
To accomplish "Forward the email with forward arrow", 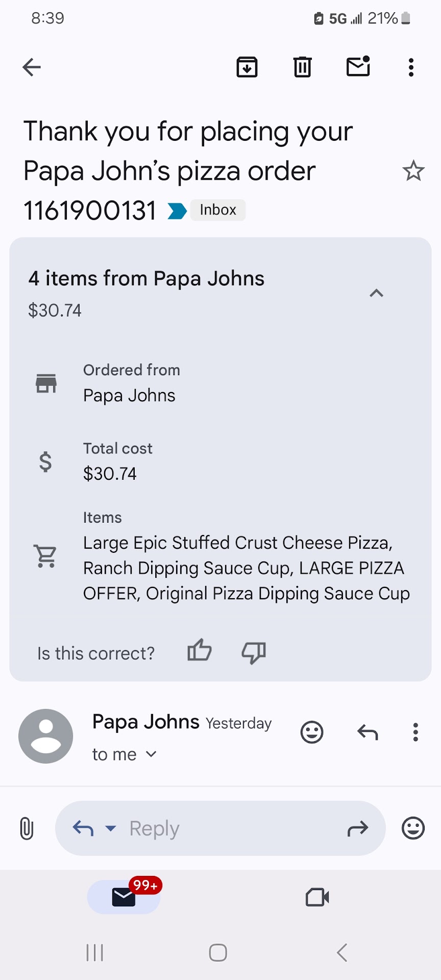I will [x=357, y=828].
